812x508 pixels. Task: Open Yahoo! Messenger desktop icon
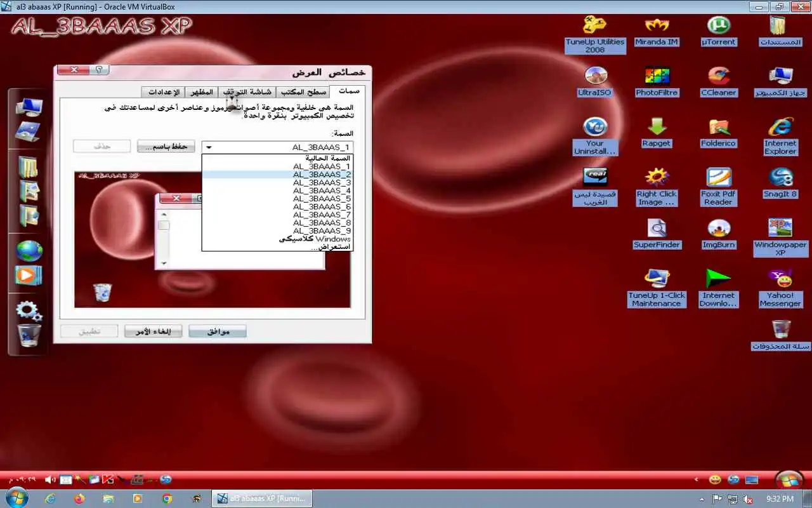point(780,288)
